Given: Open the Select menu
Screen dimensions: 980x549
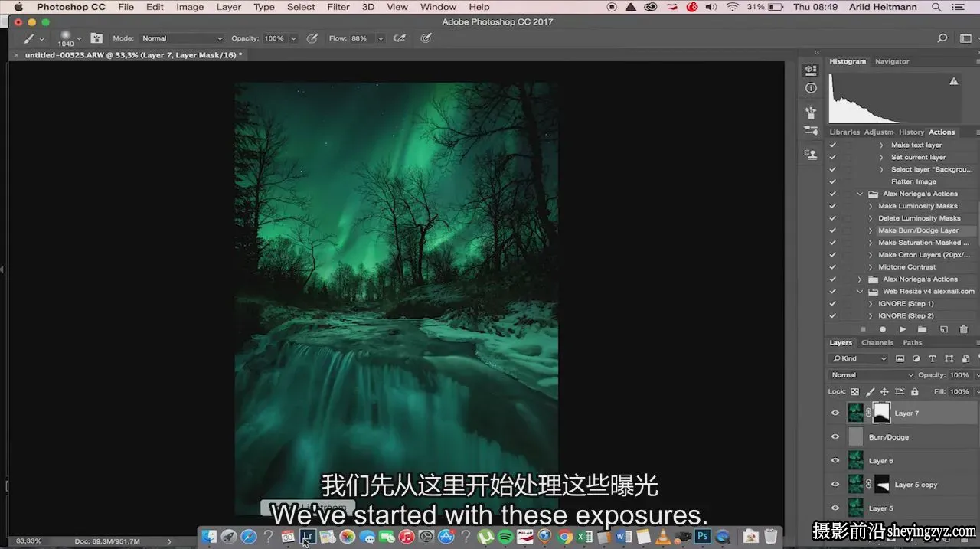Looking at the screenshot, I should [x=301, y=7].
